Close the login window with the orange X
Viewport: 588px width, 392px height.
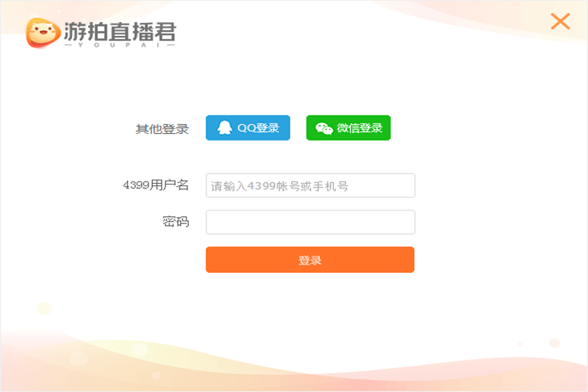[x=560, y=21]
